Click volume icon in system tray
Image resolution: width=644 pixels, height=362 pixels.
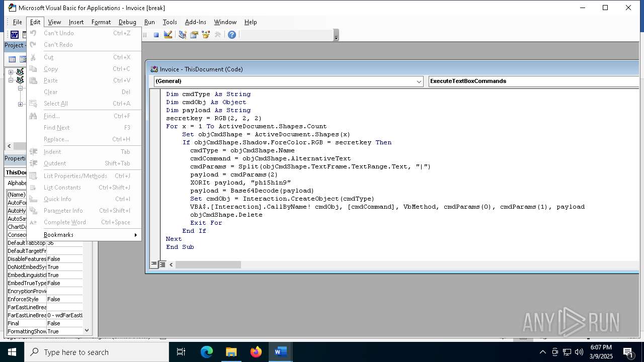pyautogui.click(x=579, y=352)
